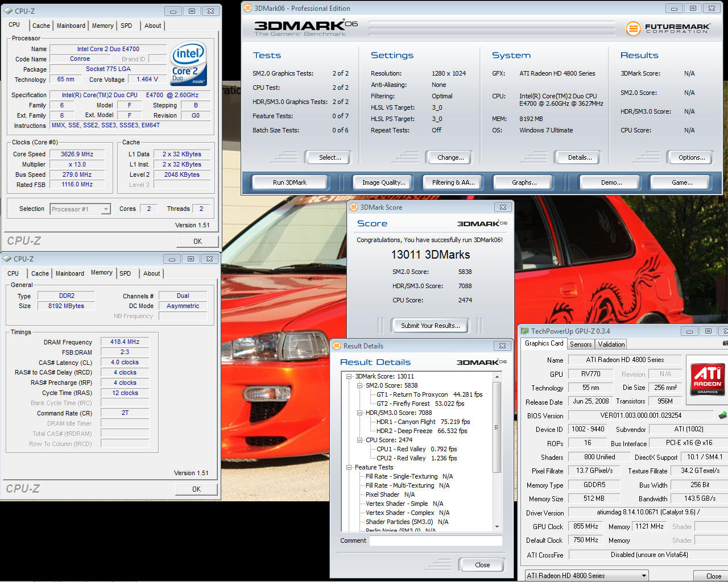Viewport: 728px width, 582px height.
Task: Collapse the HDR/SM3.0 Score: 7088 node
Action: pyautogui.click(x=359, y=413)
